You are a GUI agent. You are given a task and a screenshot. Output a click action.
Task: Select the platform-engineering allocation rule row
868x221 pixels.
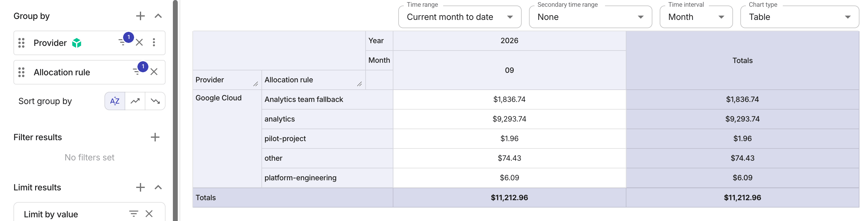point(327,178)
